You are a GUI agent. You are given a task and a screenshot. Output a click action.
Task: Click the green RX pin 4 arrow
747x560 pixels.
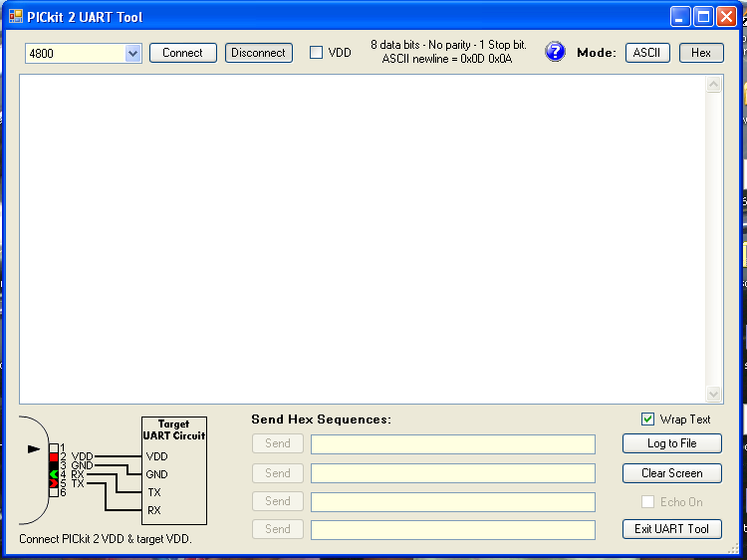[54, 474]
